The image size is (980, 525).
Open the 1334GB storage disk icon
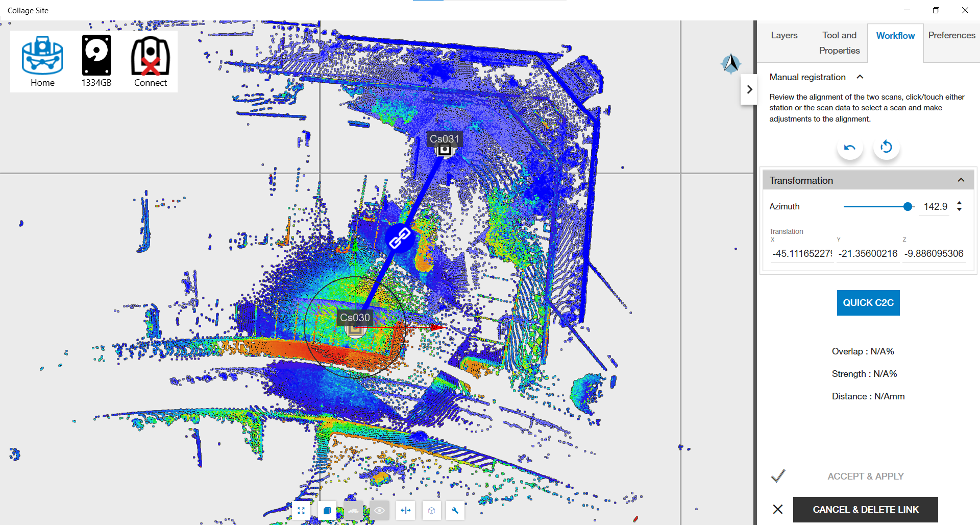(96, 61)
